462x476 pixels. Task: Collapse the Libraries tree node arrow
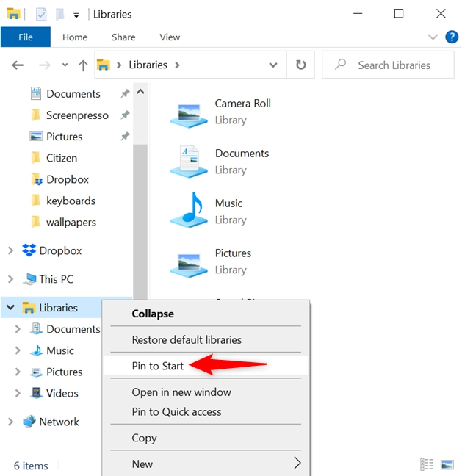(10, 307)
